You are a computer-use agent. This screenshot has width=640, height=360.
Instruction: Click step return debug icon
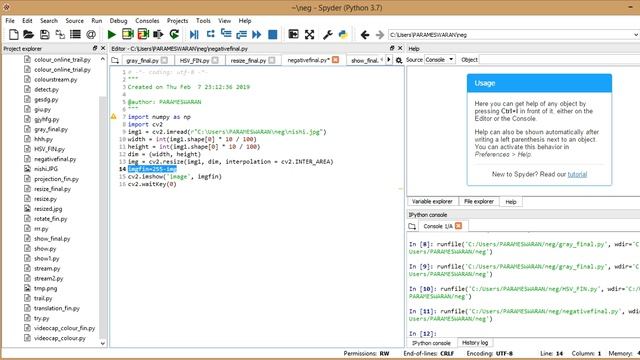click(241, 35)
